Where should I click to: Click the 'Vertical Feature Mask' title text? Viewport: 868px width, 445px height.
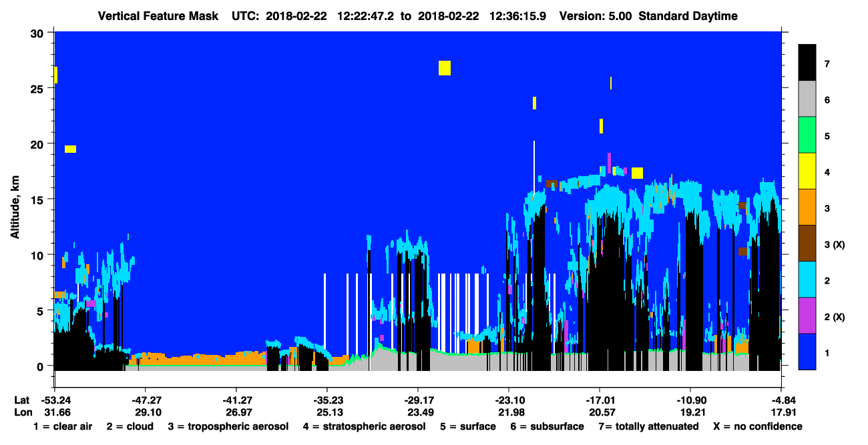pyautogui.click(x=158, y=16)
